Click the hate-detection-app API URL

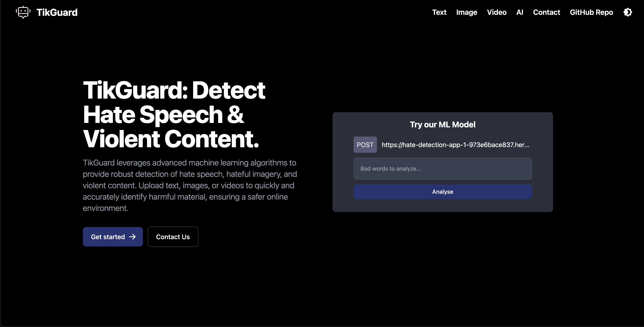tap(455, 145)
